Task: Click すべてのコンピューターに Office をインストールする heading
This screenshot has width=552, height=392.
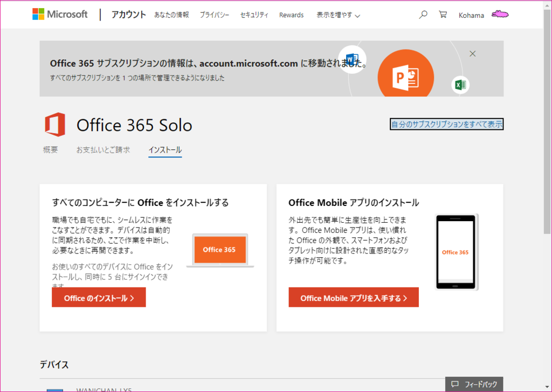Action: click(140, 203)
